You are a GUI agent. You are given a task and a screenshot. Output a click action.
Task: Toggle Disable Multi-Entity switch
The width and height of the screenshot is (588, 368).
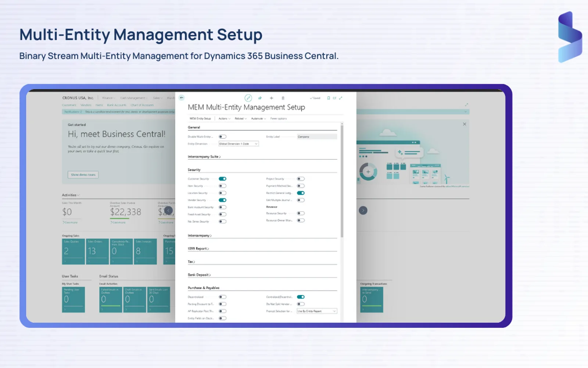tap(222, 137)
